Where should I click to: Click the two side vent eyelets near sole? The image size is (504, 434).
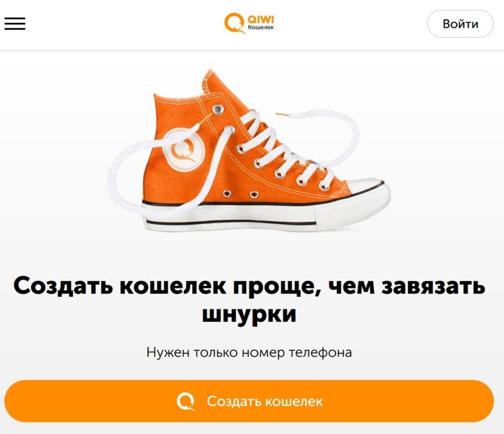pyautogui.click(x=241, y=194)
